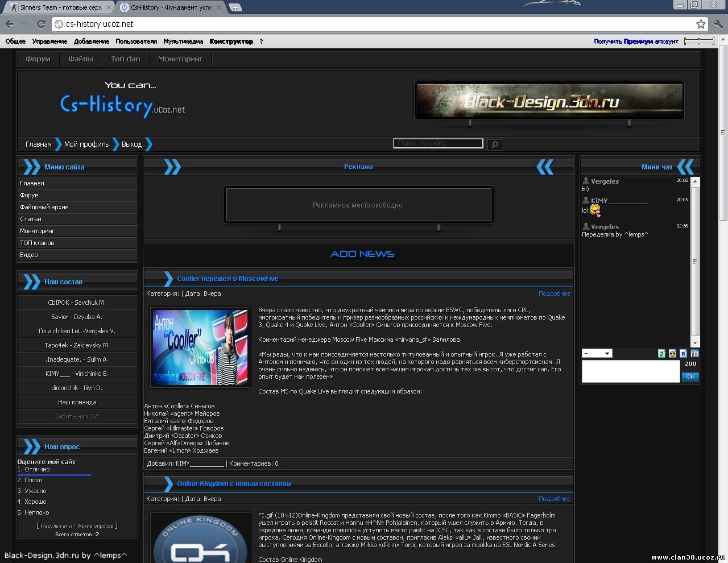Screen dimensions: 728x563
Task: Click the Black-Design.3dn.ru banner
Action: [549, 101]
